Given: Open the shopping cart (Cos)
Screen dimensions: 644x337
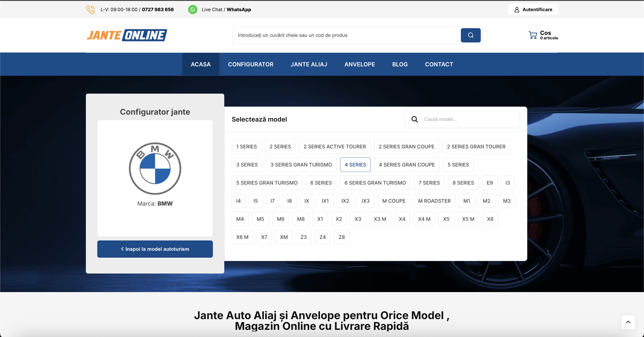Looking at the screenshot, I should pyautogui.click(x=543, y=35).
